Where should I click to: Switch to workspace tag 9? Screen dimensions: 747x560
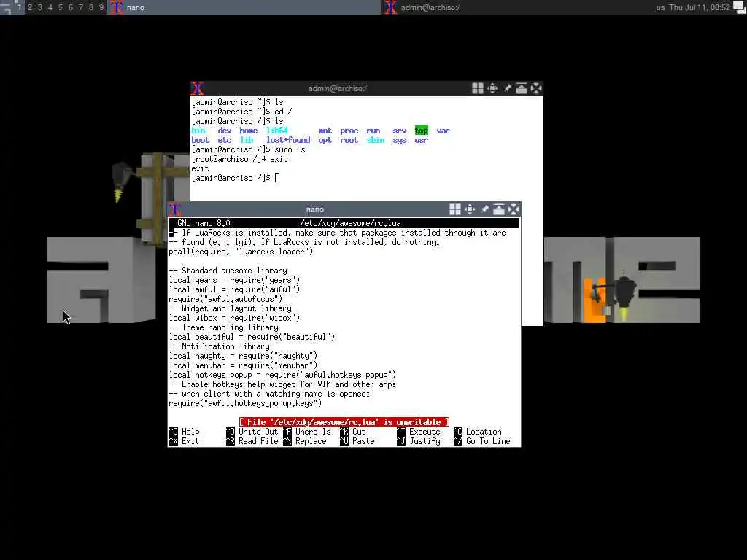pyautogui.click(x=101, y=7)
